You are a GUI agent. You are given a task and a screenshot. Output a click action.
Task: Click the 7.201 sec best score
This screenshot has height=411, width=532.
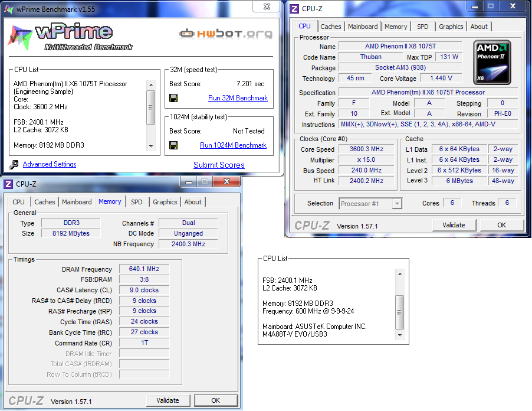click(251, 84)
